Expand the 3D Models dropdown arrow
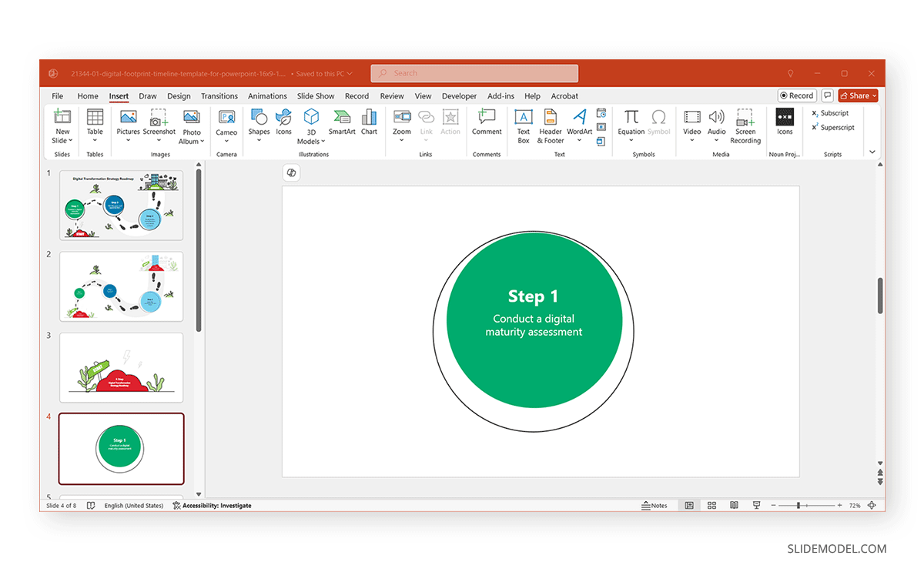 pos(323,142)
